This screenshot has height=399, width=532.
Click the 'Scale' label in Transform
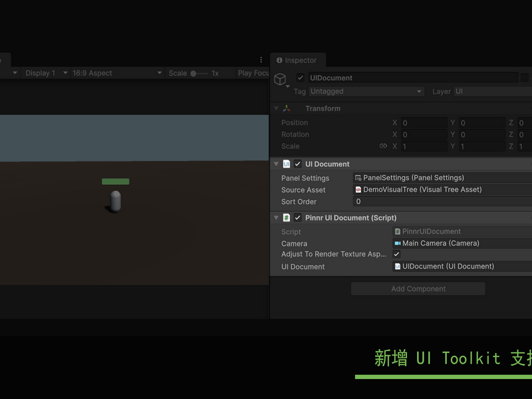click(x=291, y=146)
